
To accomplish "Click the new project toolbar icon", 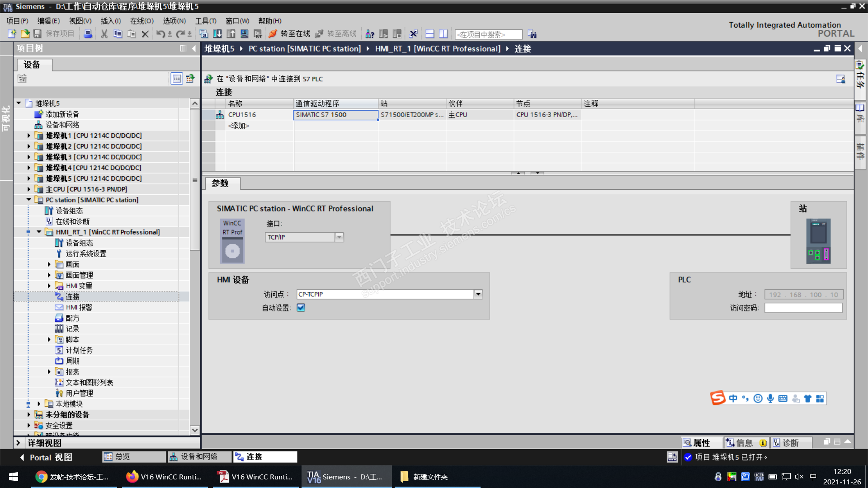I will click(12, 34).
